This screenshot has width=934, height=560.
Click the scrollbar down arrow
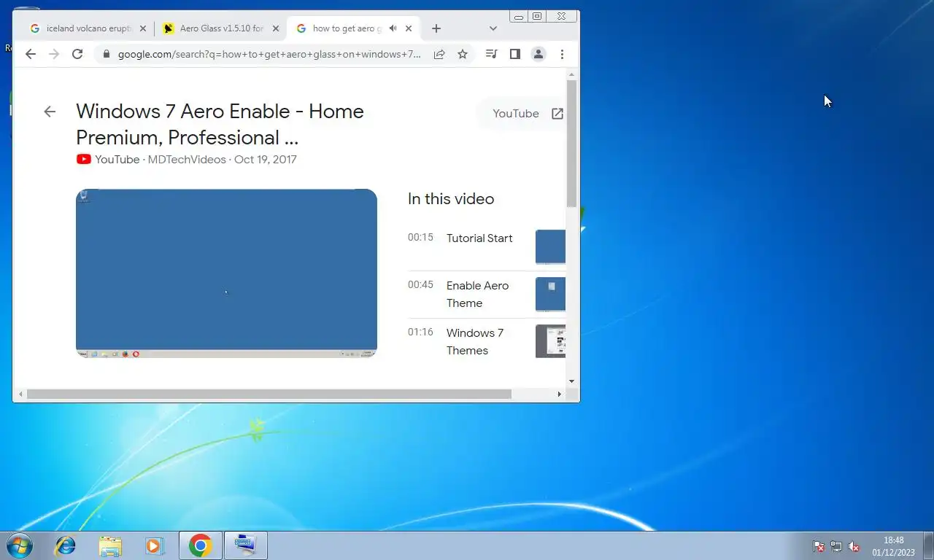tap(572, 381)
